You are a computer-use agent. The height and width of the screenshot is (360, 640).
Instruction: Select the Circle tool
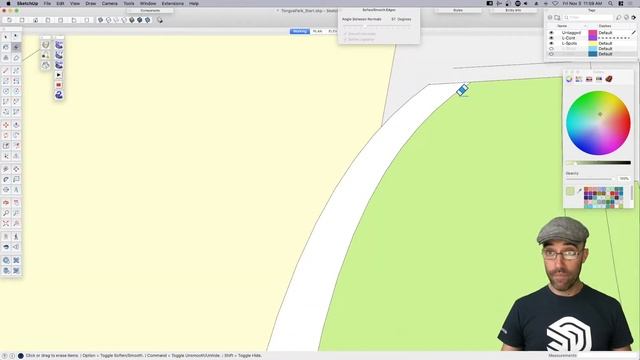click(6, 91)
